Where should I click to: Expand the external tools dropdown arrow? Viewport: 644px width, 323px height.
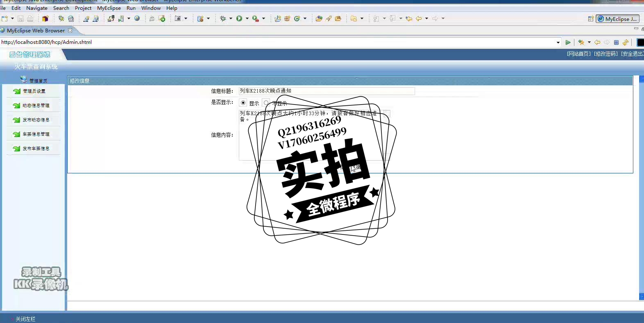263,18
